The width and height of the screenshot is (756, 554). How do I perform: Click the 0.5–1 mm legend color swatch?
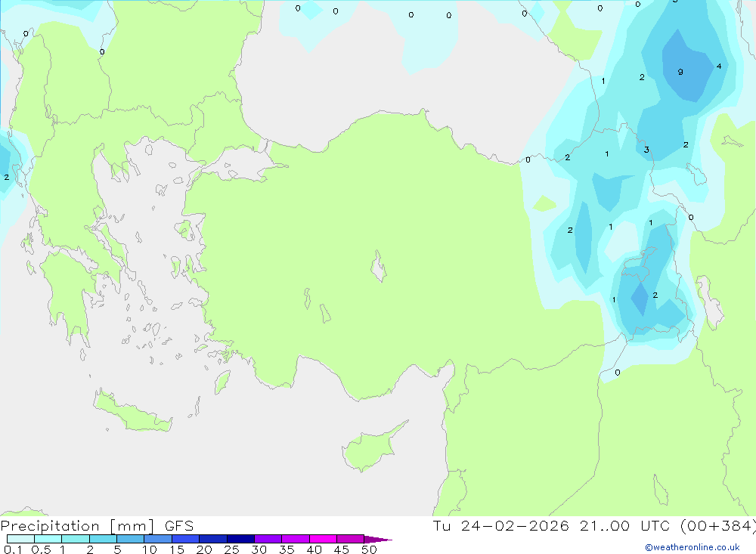click(x=48, y=539)
